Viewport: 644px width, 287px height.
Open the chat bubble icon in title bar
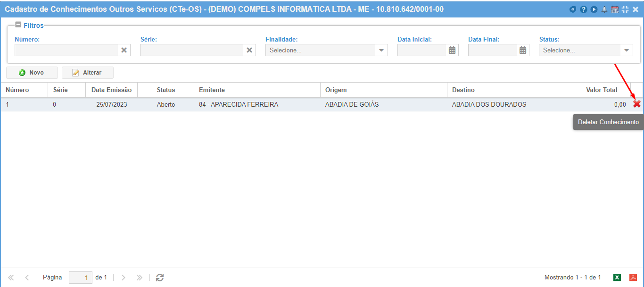(573, 9)
